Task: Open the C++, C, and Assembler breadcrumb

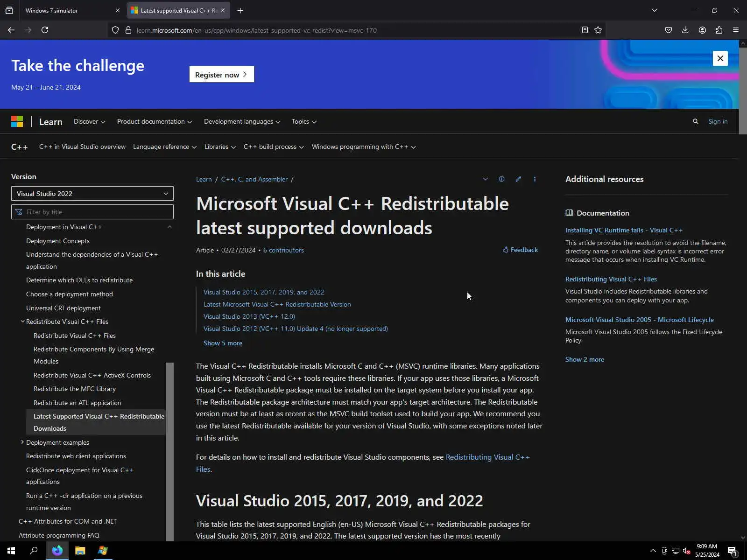Action: pyautogui.click(x=254, y=179)
